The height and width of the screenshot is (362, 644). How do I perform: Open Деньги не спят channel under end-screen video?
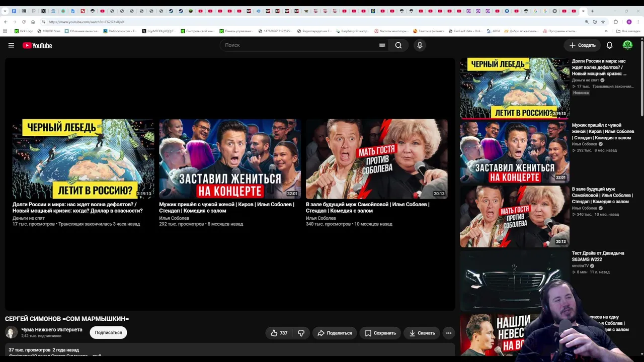[x=29, y=218]
